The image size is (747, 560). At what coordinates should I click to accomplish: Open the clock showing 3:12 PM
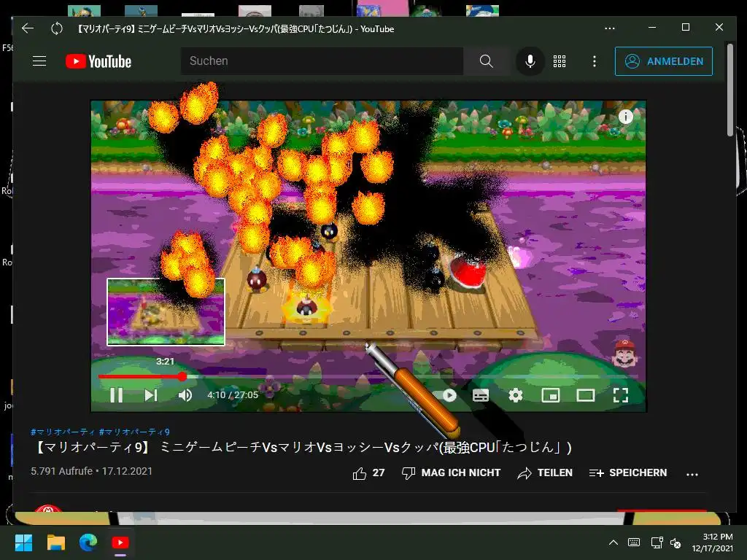712,542
